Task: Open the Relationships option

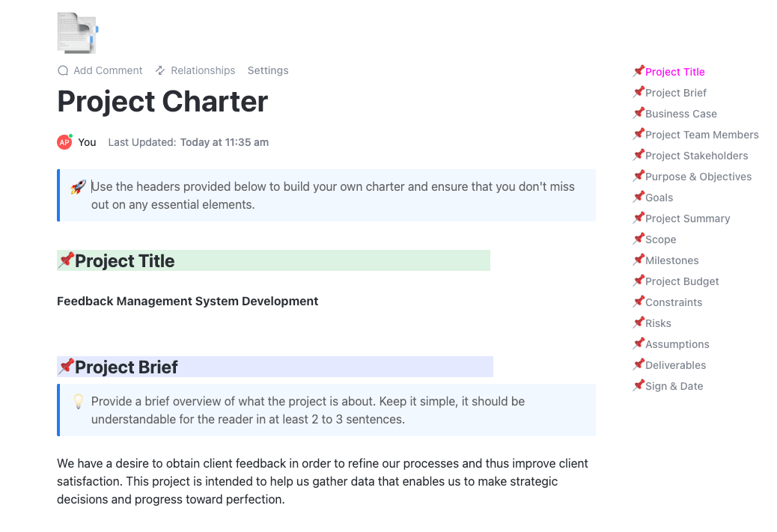Action: pyautogui.click(x=203, y=70)
